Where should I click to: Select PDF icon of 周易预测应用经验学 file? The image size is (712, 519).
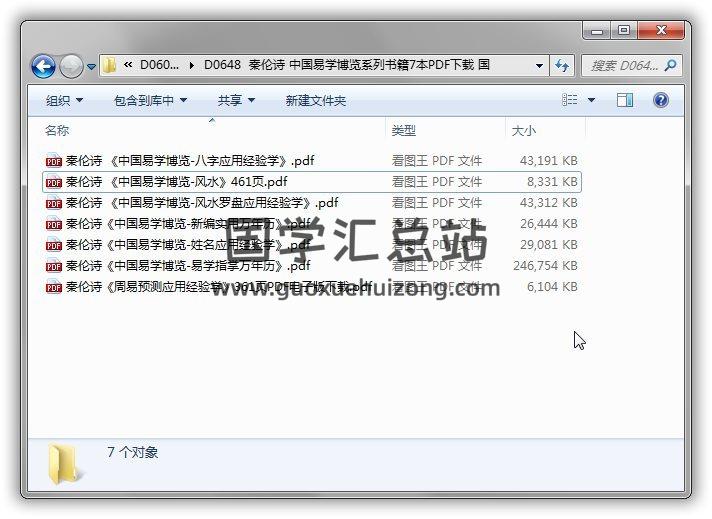click(54, 287)
